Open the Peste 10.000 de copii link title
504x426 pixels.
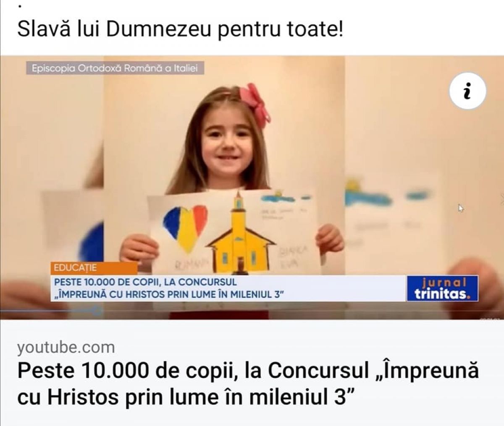pyautogui.click(x=248, y=383)
